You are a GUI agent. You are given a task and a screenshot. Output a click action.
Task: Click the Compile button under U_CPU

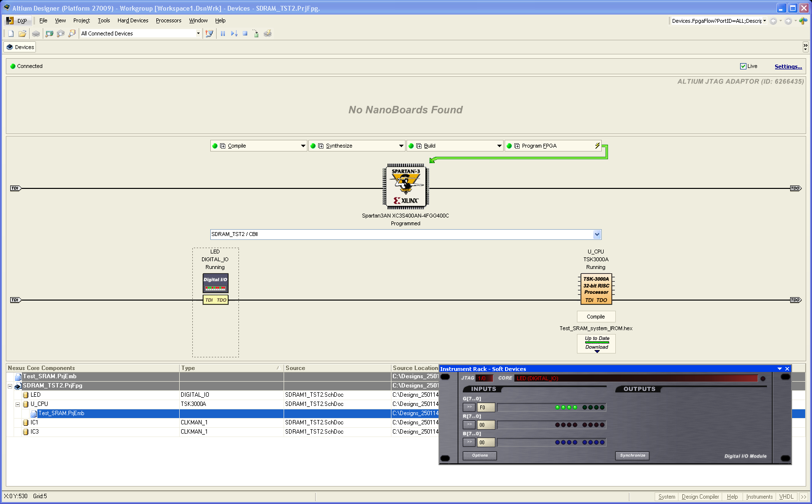point(596,317)
